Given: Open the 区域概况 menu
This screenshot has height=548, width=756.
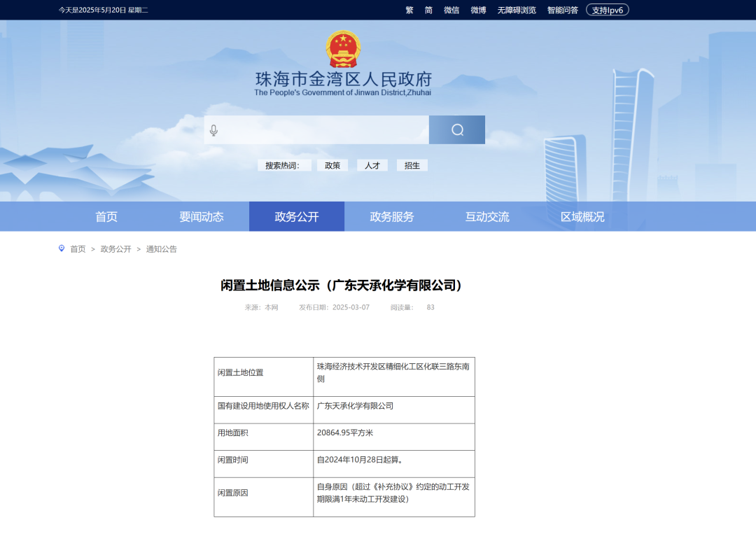Looking at the screenshot, I should (580, 216).
